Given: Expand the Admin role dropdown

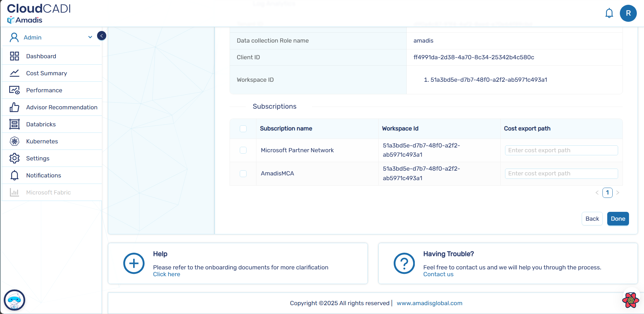Looking at the screenshot, I should (x=90, y=37).
